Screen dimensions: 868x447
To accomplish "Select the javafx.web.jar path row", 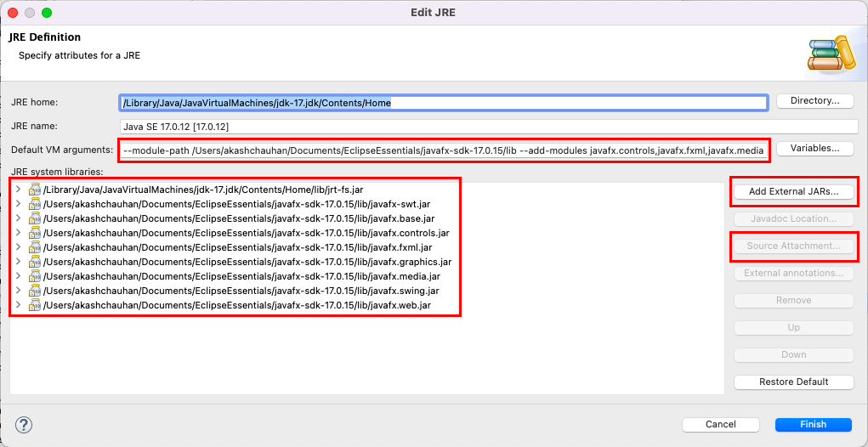I will pos(237,304).
